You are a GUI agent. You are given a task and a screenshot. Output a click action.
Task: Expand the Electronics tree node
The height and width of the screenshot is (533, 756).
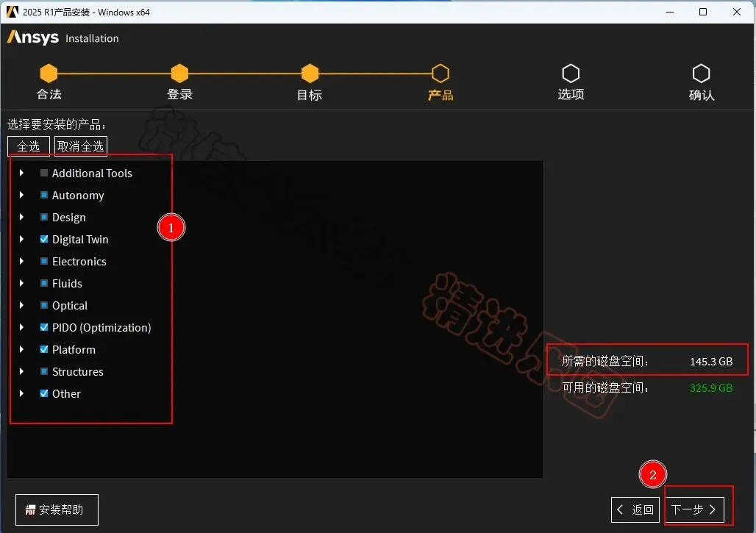21,261
